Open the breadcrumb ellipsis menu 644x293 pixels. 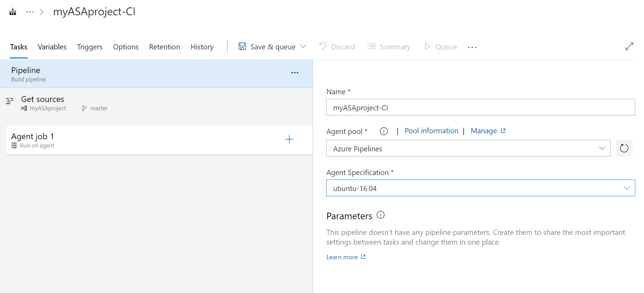(30, 12)
